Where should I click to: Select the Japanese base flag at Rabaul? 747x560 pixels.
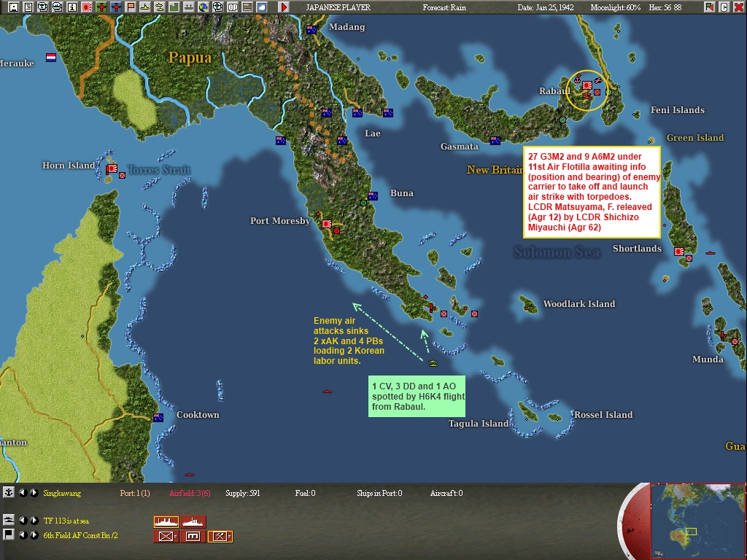pos(587,85)
